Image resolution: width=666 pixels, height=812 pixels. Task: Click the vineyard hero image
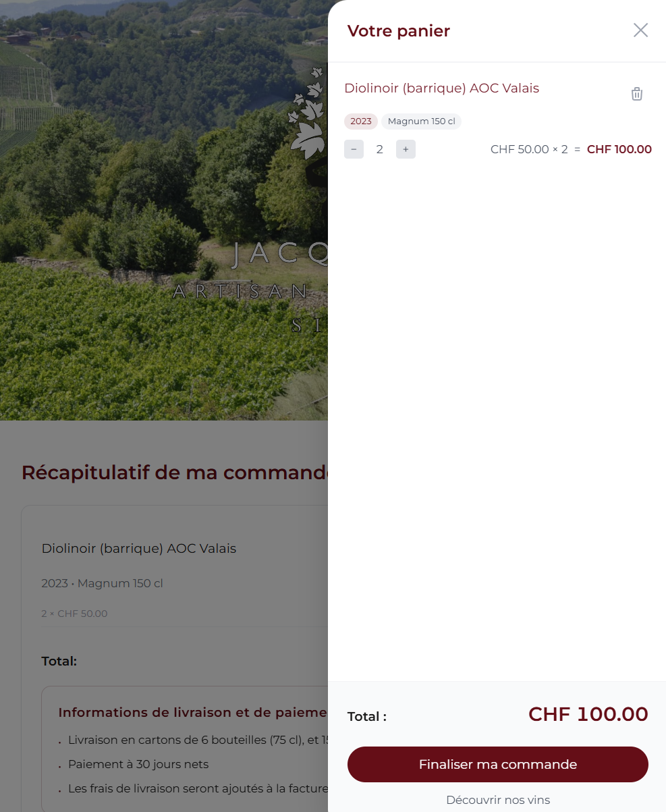click(x=164, y=210)
